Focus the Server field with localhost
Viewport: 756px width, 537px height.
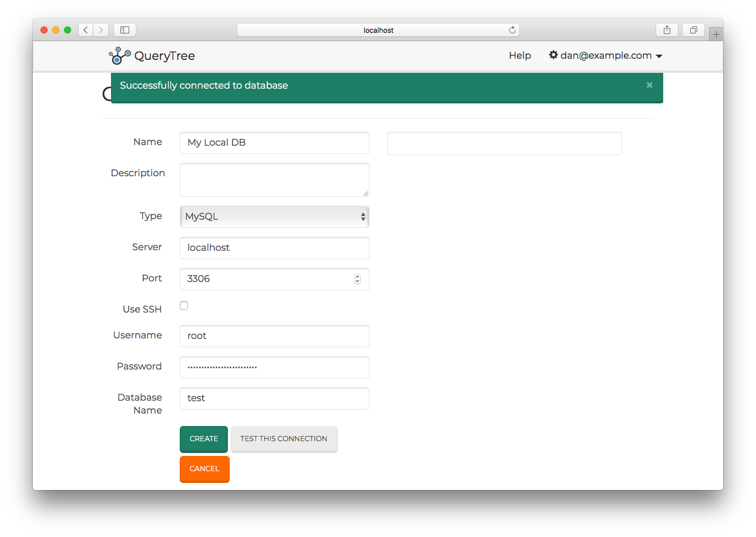[274, 248]
